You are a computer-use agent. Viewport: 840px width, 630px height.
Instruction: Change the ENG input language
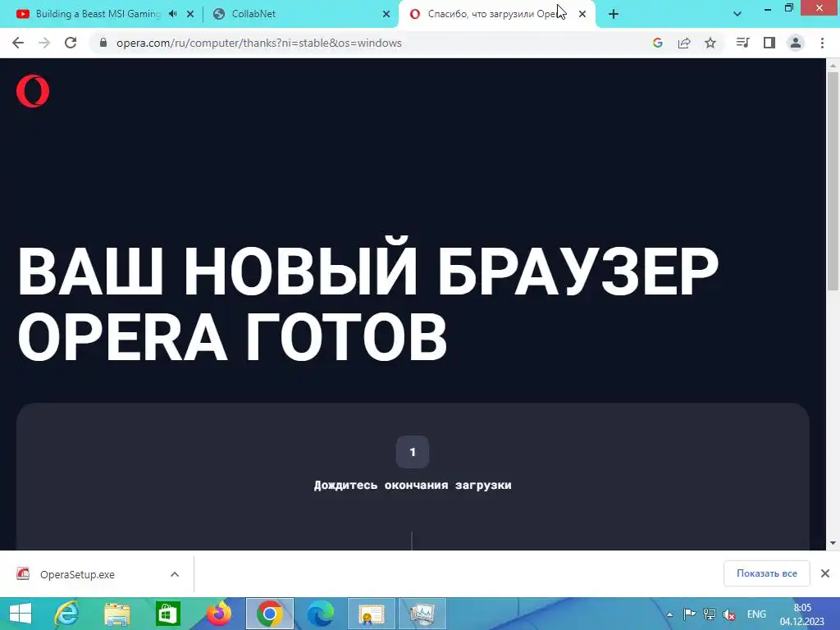pyautogui.click(x=756, y=614)
